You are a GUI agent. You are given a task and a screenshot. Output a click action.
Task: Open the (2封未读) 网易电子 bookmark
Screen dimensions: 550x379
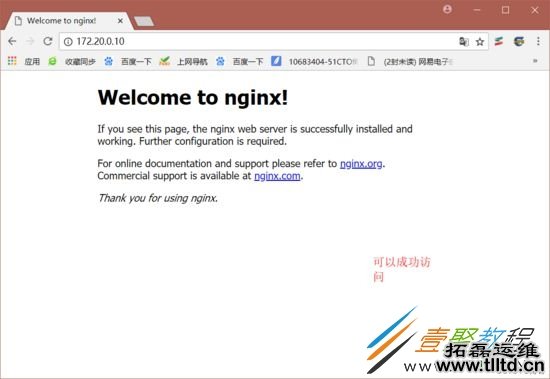point(410,61)
